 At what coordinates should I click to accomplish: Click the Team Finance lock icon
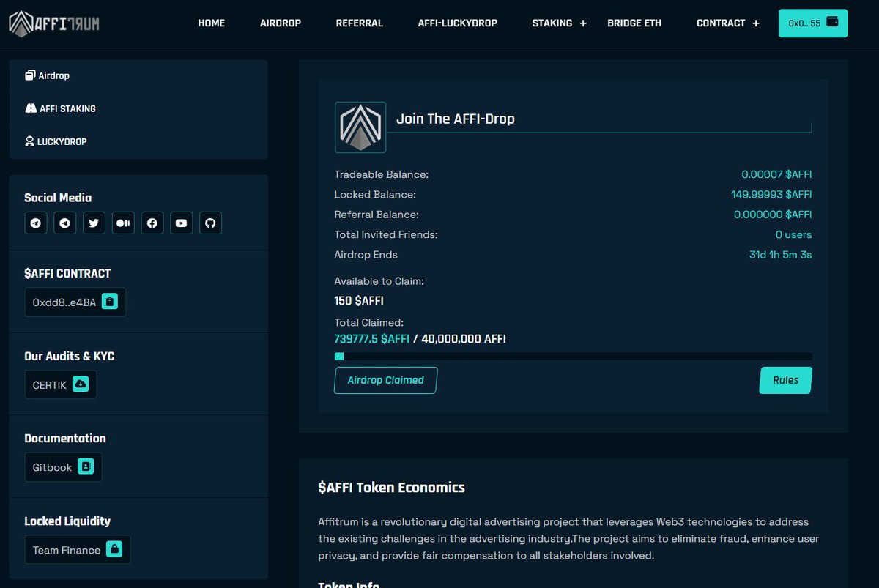click(x=114, y=549)
